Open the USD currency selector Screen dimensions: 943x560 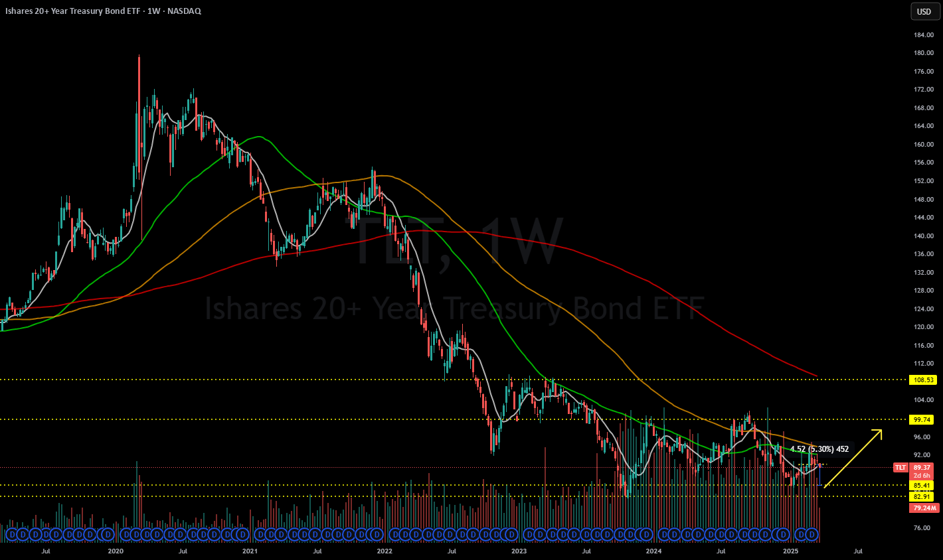(x=924, y=11)
